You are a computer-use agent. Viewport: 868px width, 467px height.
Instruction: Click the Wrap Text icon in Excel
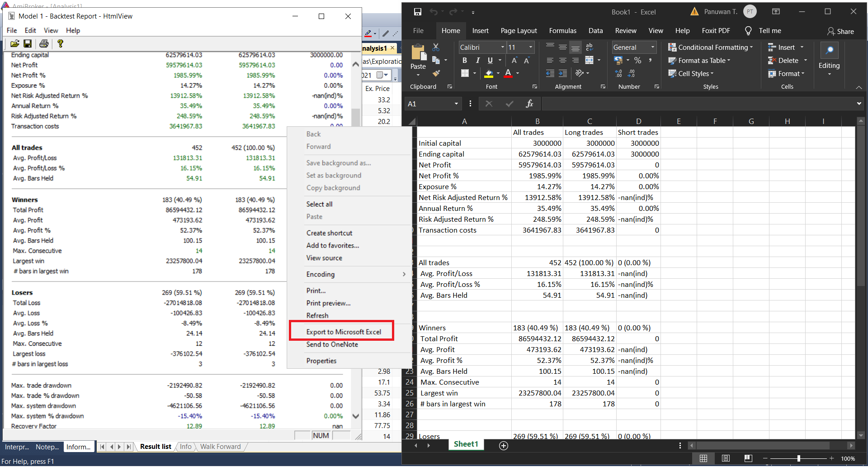tap(589, 47)
